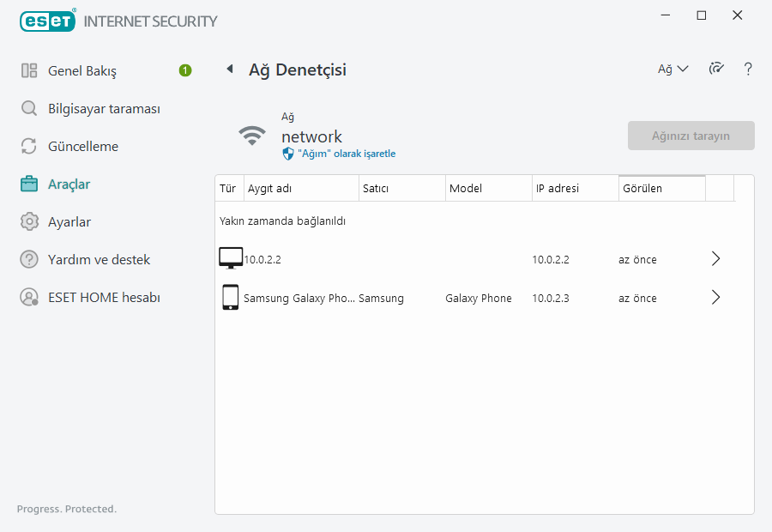Go to Bilgisayar taraması section
The width and height of the screenshot is (772, 532).
click(x=103, y=109)
